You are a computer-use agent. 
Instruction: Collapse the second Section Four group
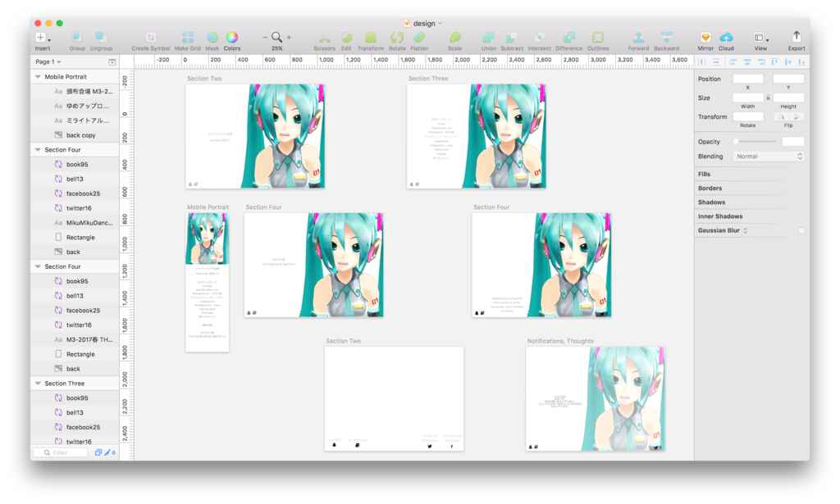pyautogui.click(x=38, y=266)
